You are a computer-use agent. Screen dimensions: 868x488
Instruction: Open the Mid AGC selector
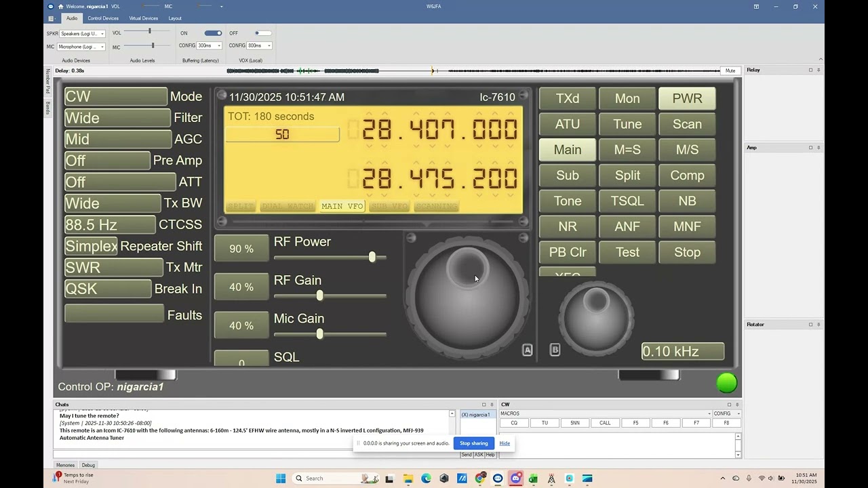pos(118,139)
